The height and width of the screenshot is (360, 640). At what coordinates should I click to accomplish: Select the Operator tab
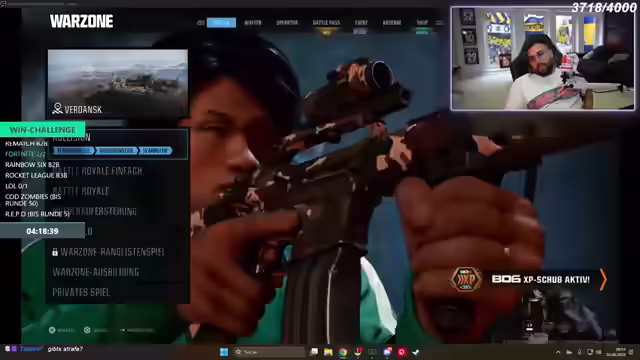(x=287, y=22)
